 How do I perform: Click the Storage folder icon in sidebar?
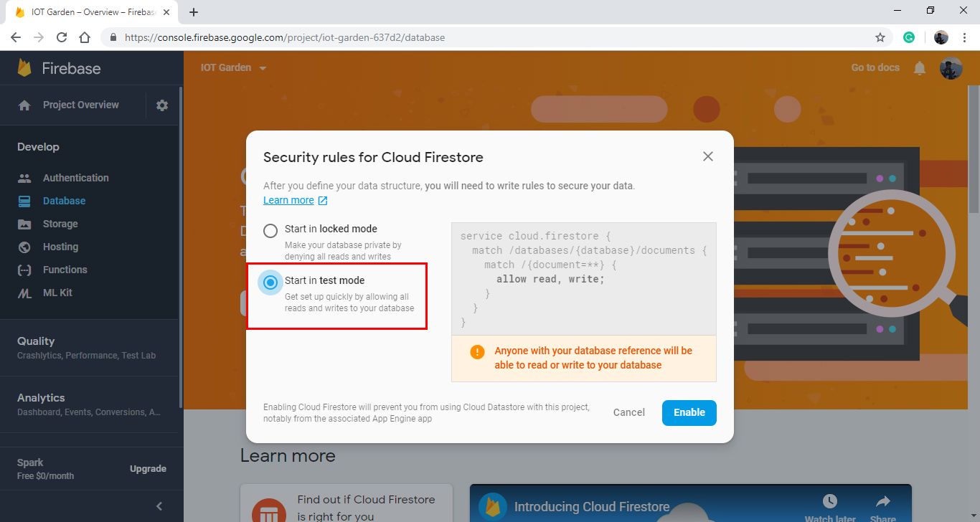coord(24,224)
